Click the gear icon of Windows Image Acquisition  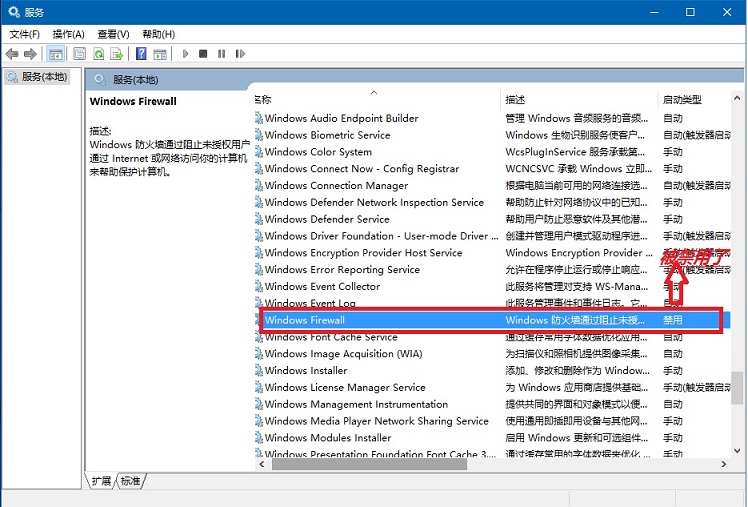[x=259, y=353]
